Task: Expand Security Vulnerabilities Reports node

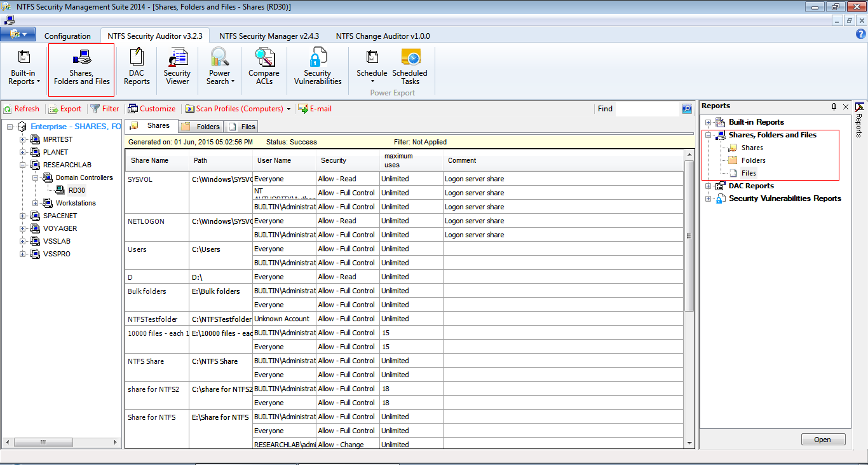Action: tap(709, 198)
